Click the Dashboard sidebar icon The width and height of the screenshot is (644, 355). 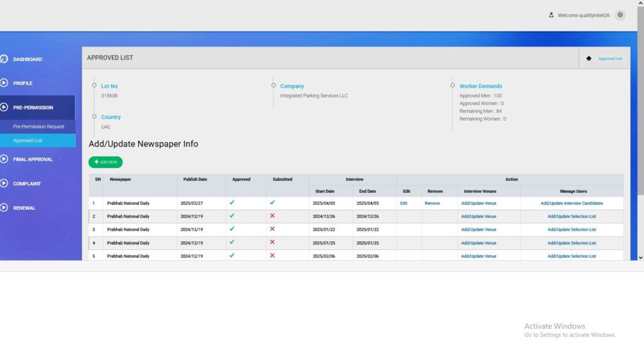[x=4, y=59]
